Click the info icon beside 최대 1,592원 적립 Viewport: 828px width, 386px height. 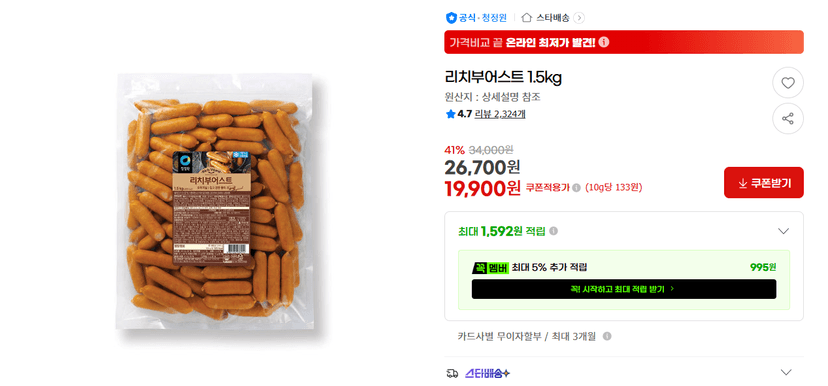tap(553, 231)
